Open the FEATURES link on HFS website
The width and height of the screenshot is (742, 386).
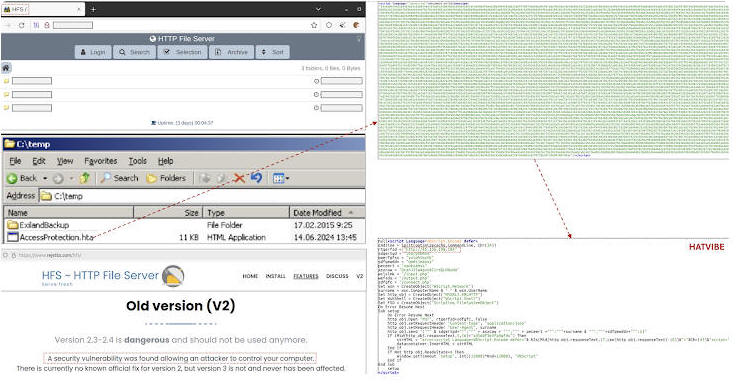tap(306, 276)
